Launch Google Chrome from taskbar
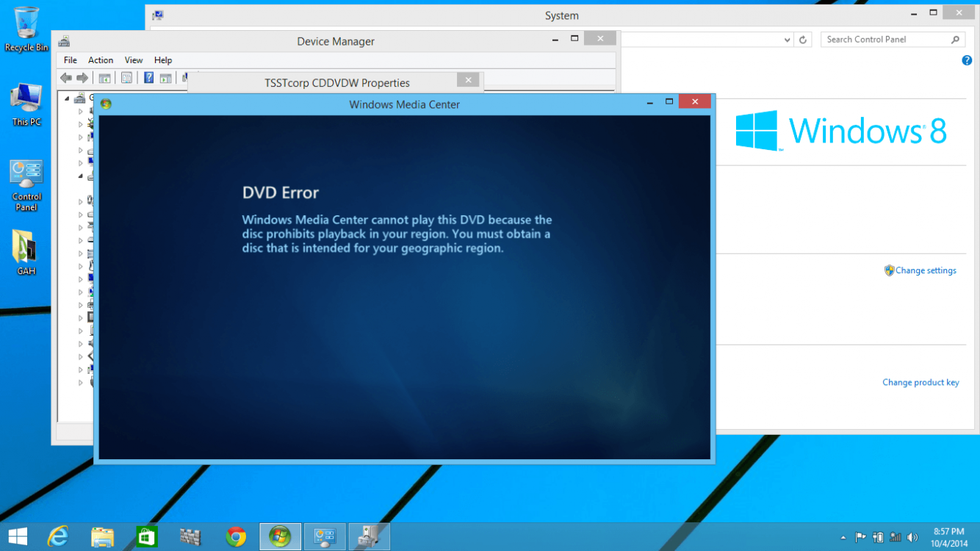 click(236, 537)
